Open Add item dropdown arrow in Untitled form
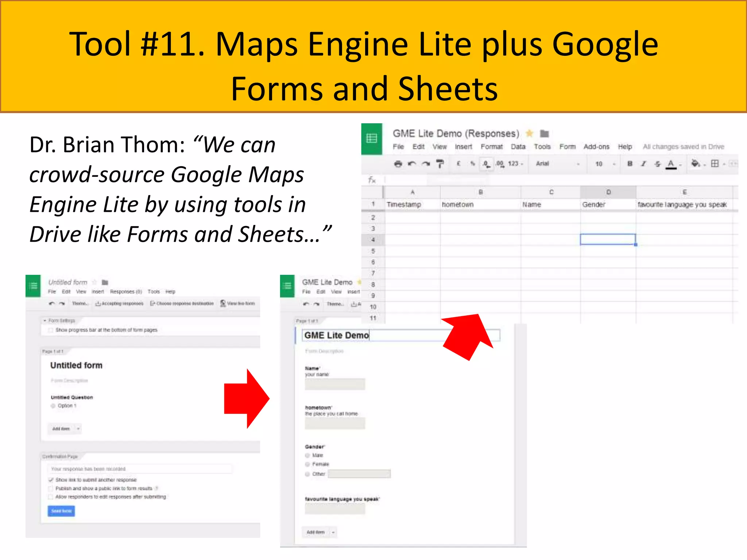This screenshot has width=747, height=560. coord(78,429)
